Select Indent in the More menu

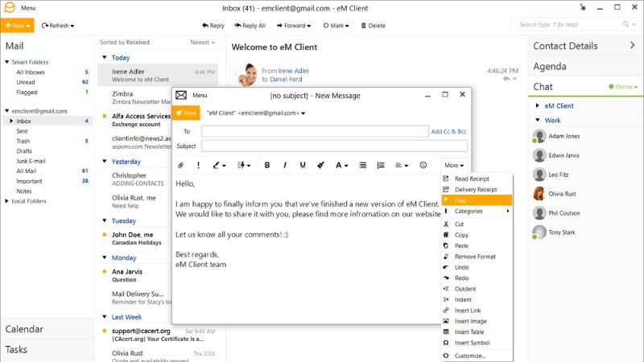477,299
